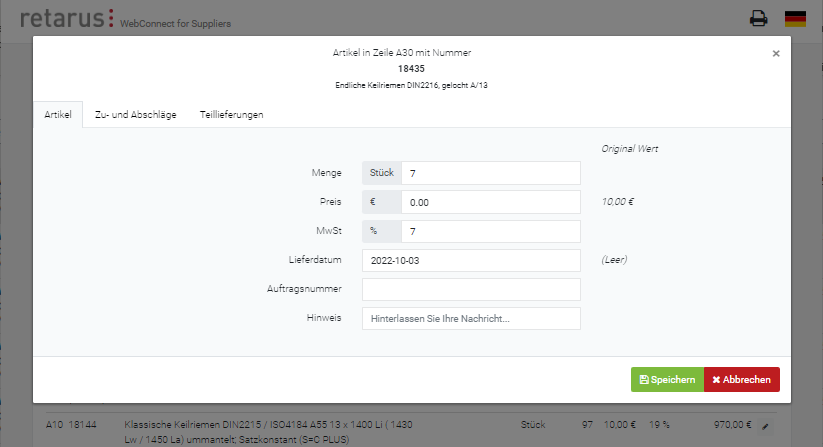This screenshot has height=447, width=823.
Task: Click the Stück unit label beside Menge
Action: pos(382,173)
